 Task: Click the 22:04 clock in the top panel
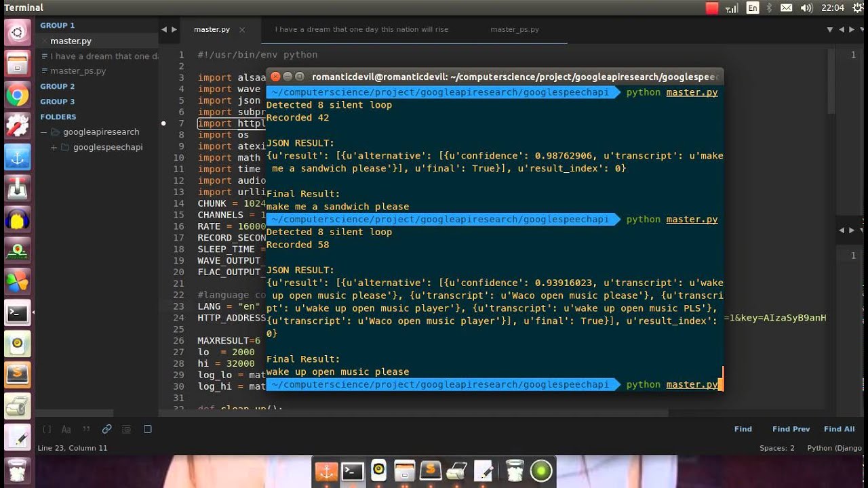pos(832,8)
